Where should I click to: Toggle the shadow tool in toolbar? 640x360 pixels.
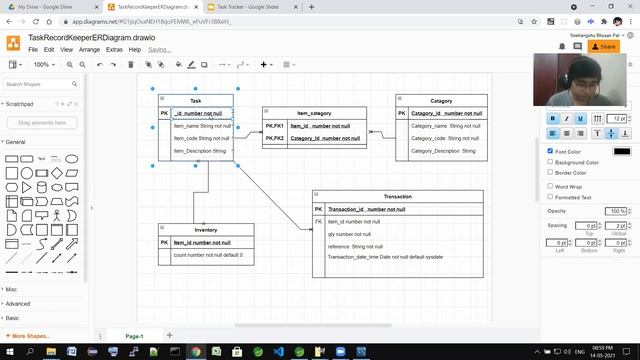tap(204, 64)
